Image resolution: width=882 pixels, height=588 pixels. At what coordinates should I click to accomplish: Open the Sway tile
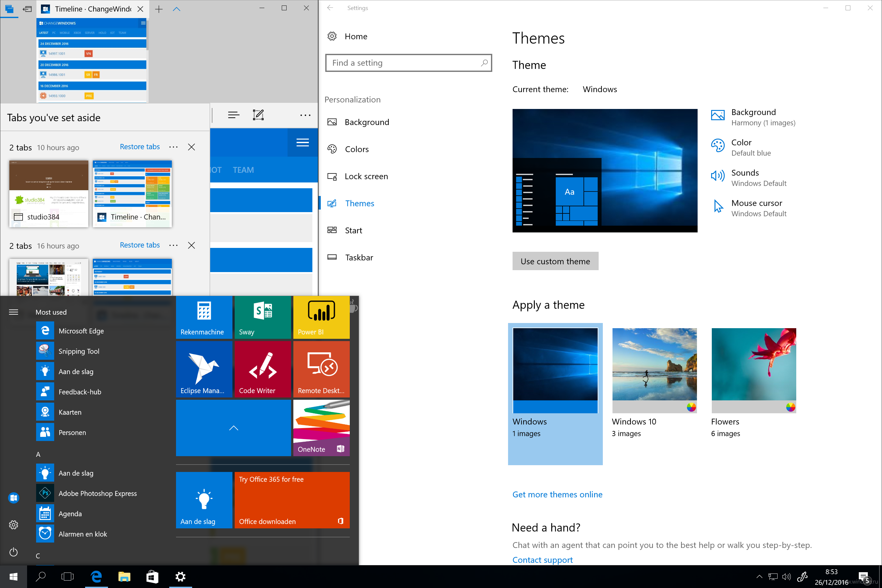click(262, 317)
